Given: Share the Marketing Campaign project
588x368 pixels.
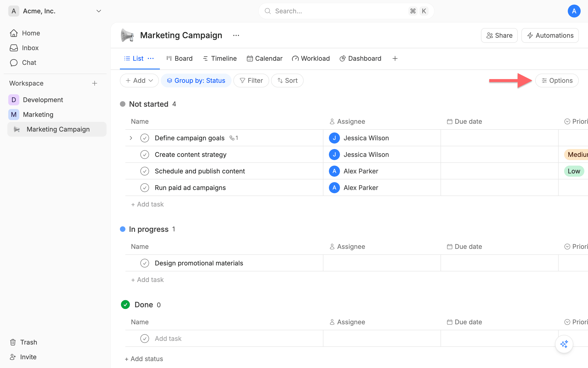Looking at the screenshot, I should coord(499,35).
